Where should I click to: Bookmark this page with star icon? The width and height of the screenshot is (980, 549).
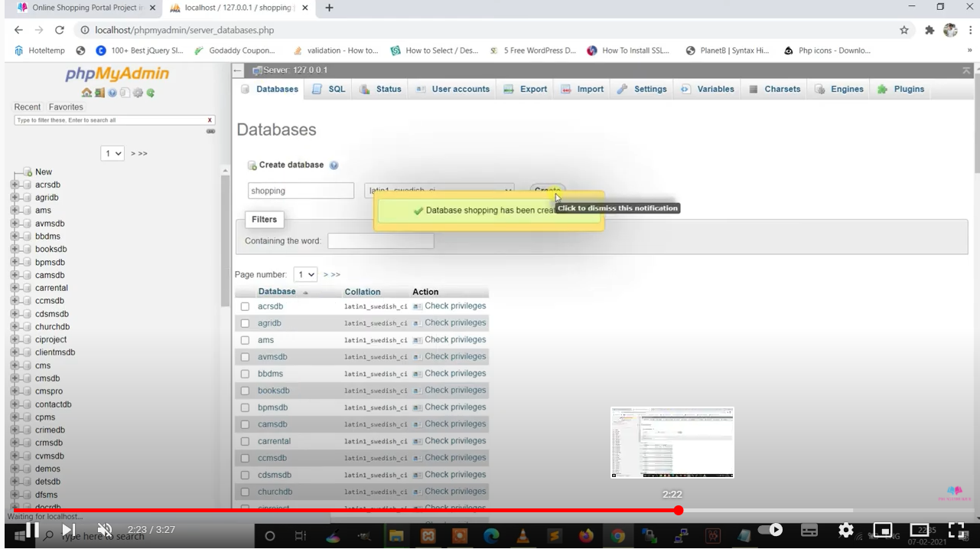coord(904,30)
